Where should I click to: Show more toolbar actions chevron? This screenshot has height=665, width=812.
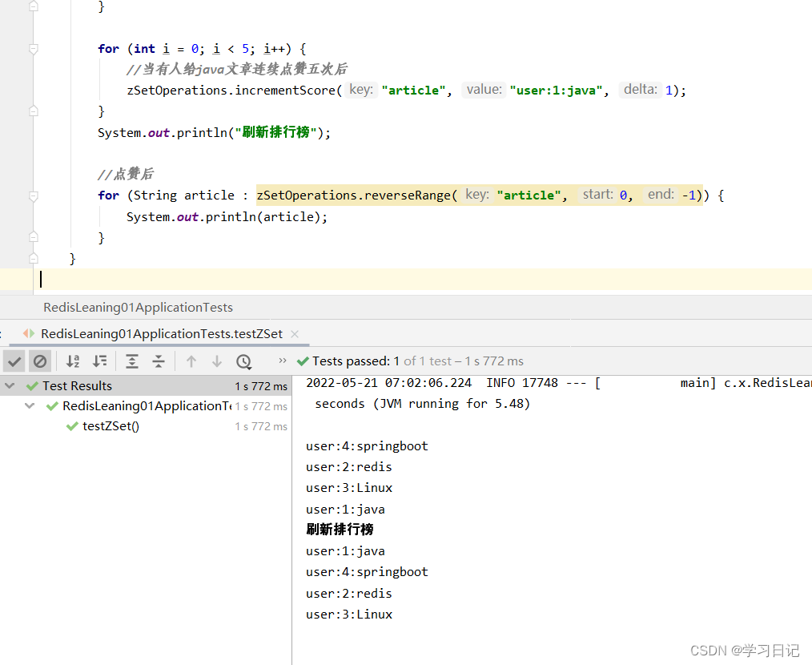tap(282, 361)
